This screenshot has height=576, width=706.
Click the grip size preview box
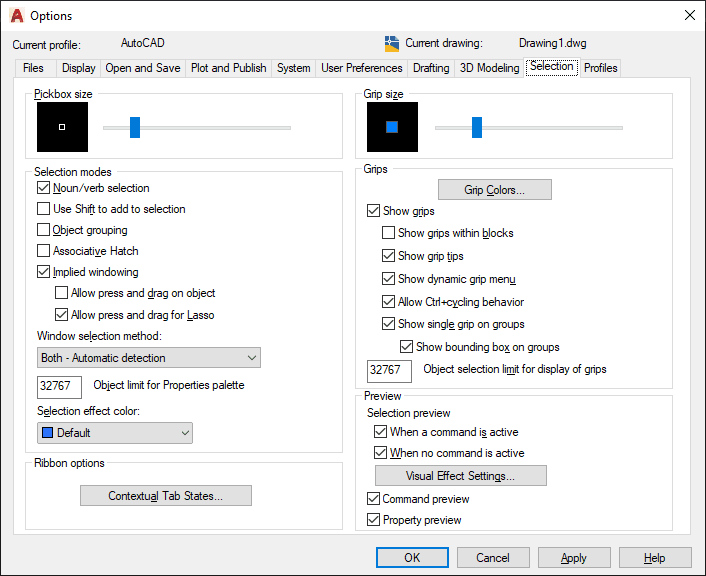pos(392,127)
